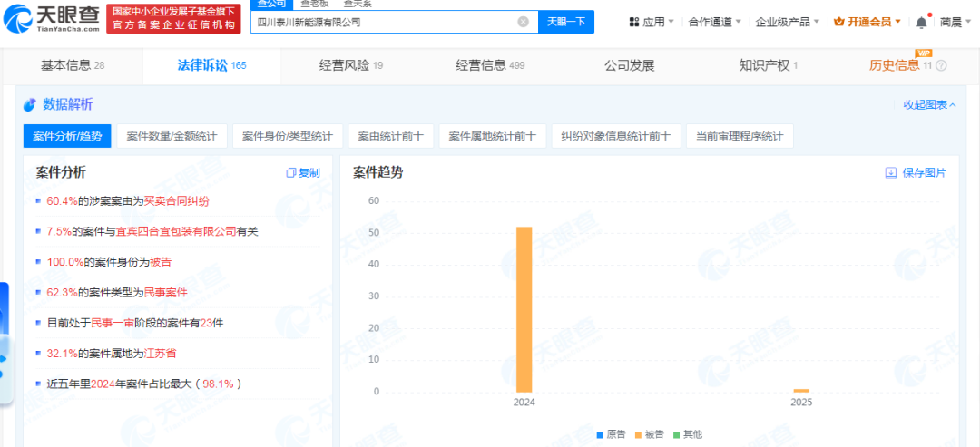Switch to the 基本信息 tab

click(73, 65)
